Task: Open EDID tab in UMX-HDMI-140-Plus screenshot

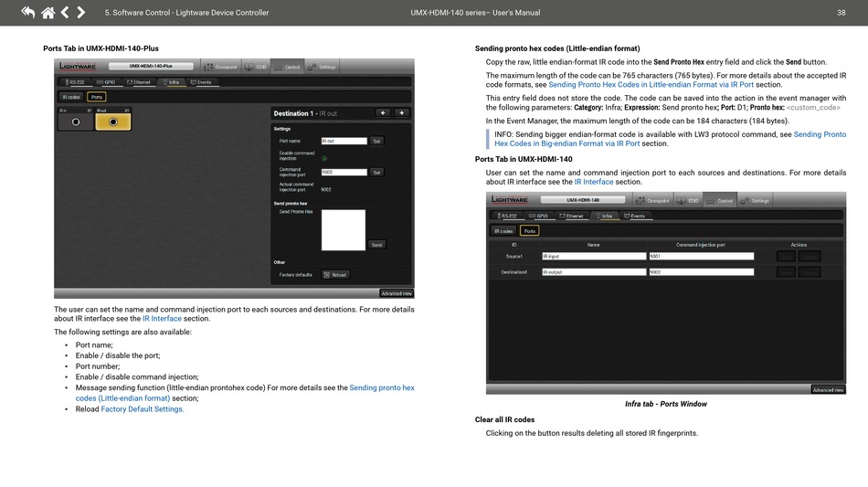Action: [x=256, y=67]
